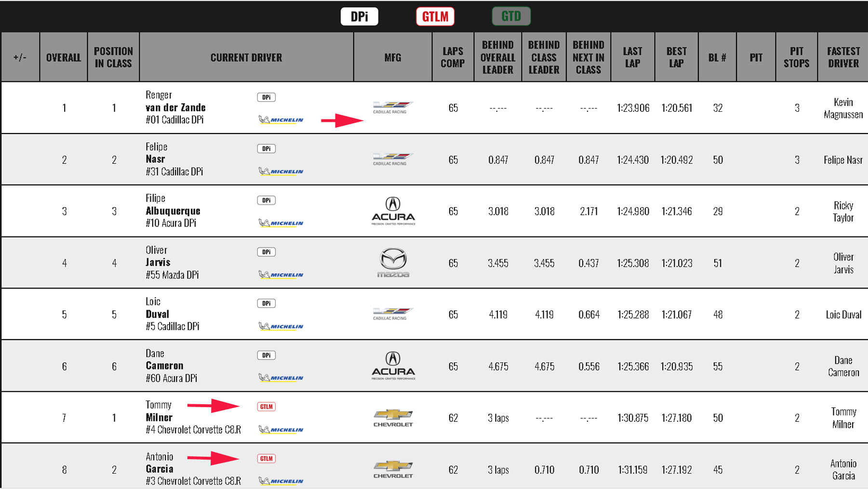The height and width of the screenshot is (489, 868).
Task: Click the Michelin logo in Felipe Nasr's row
Action: 281,172
